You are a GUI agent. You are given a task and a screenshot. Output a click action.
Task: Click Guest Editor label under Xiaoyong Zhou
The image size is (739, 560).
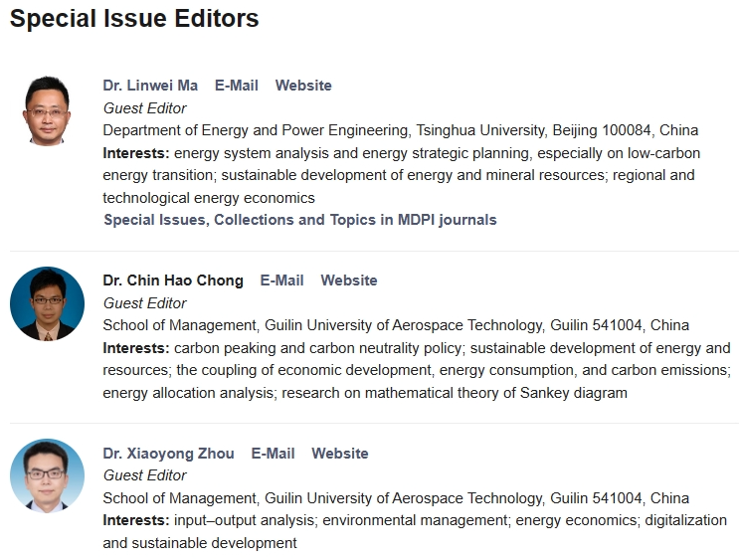click(x=144, y=475)
